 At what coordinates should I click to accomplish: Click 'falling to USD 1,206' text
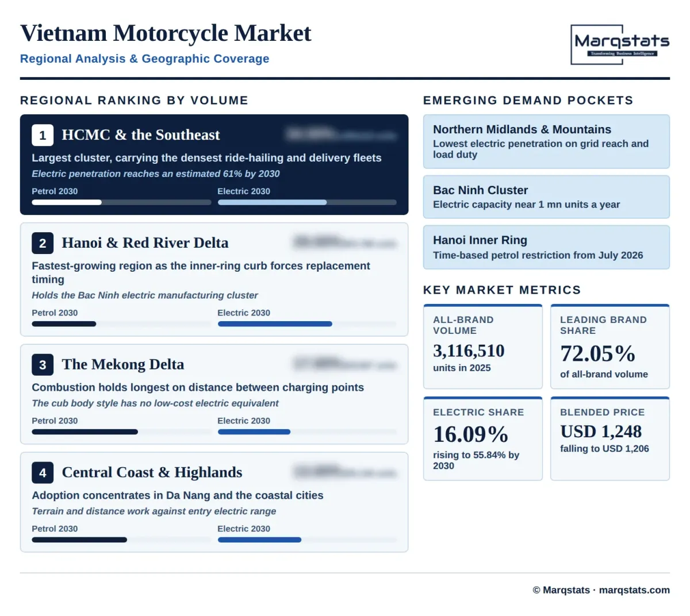click(604, 449)
